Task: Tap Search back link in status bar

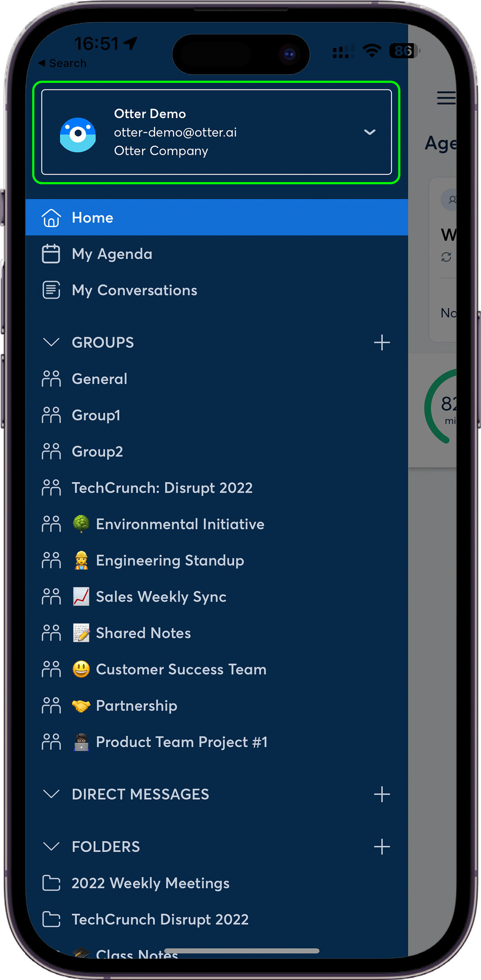Action: pyautogui.click(x=62, y=63)
